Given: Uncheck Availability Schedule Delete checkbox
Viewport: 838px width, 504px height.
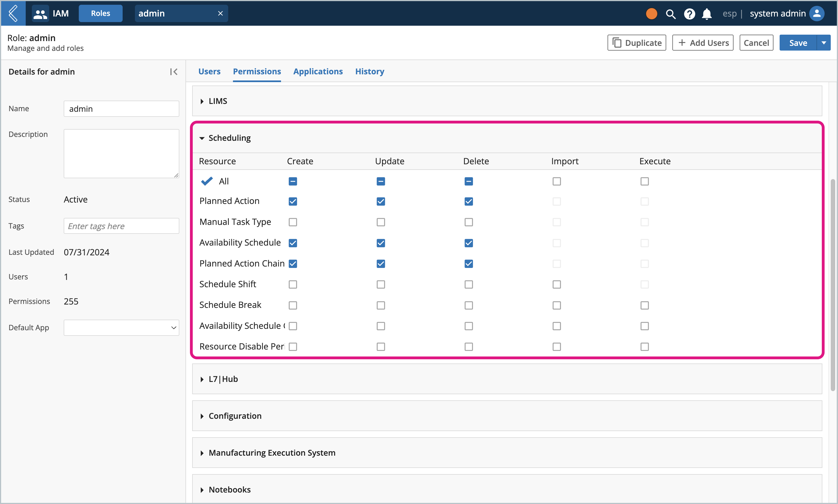Looking at the screenshot, I should point(468,243).
